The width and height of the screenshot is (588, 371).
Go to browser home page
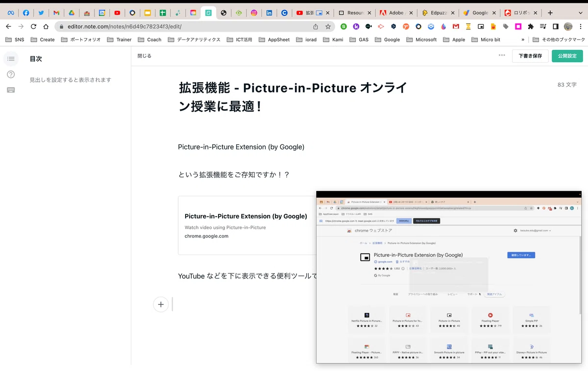pyautogui.click(x=46, y=26)
